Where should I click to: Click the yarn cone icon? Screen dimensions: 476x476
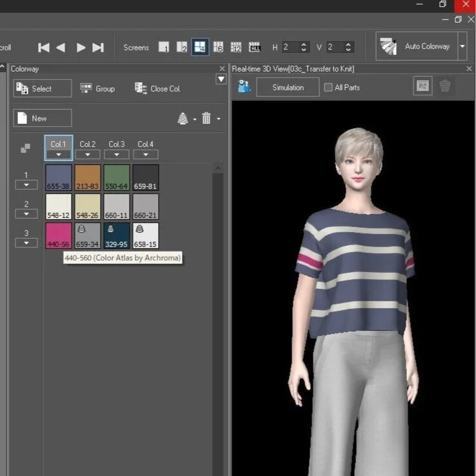pos(183,119)
